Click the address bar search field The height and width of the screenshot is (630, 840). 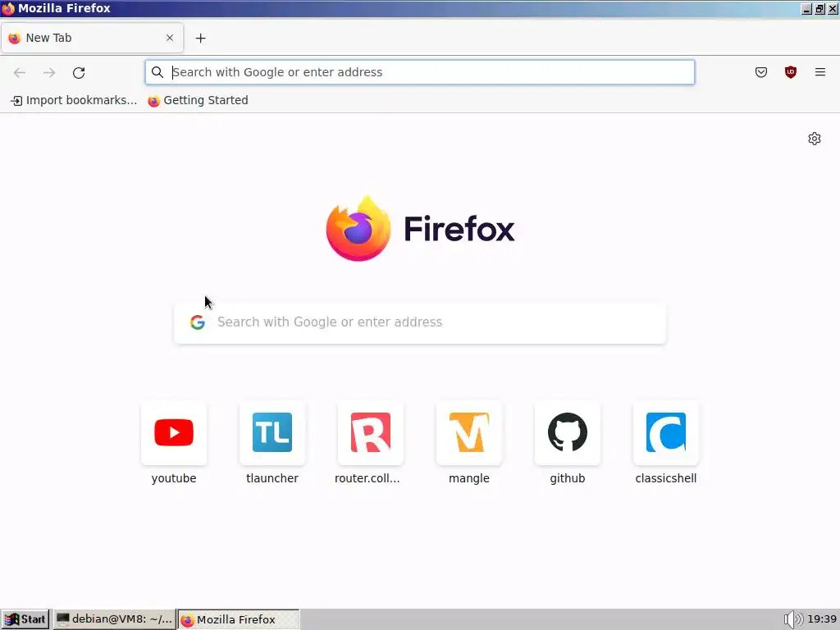419,72
